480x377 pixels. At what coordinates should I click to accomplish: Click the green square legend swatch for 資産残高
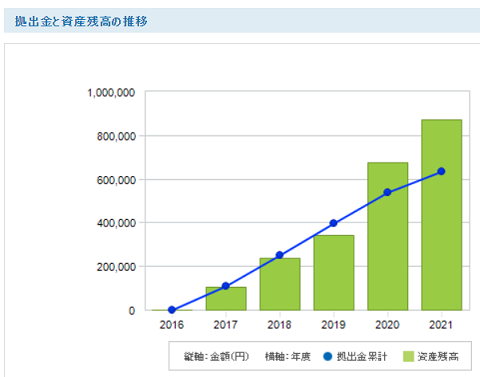[x=408, y=356]
